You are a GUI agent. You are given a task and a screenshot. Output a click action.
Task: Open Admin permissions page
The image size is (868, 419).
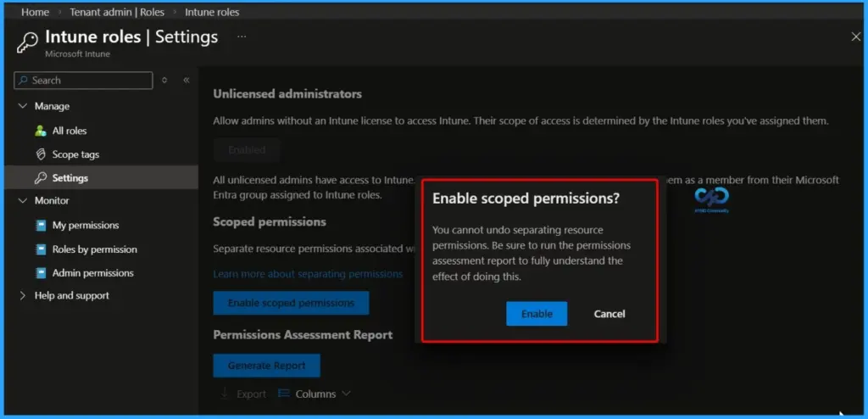tap(93, 272)
